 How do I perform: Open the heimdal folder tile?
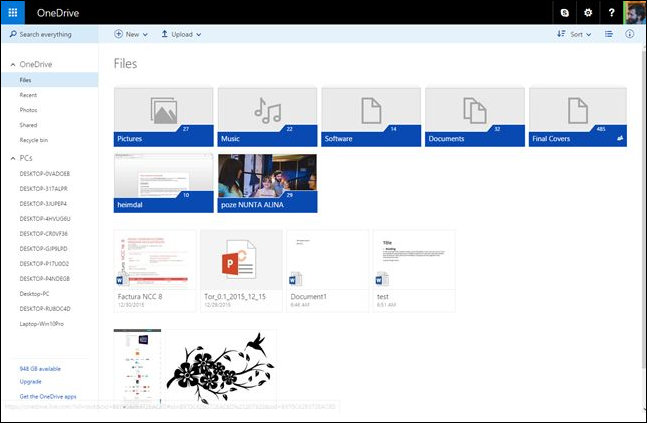(x=163, y=183)
